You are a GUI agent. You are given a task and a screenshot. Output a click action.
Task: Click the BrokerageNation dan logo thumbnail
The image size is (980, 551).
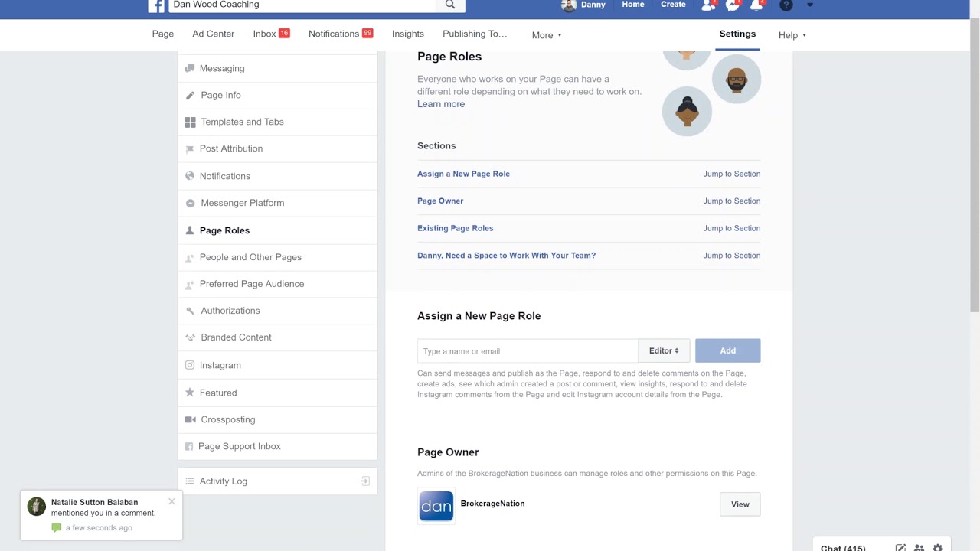[436, 506]
